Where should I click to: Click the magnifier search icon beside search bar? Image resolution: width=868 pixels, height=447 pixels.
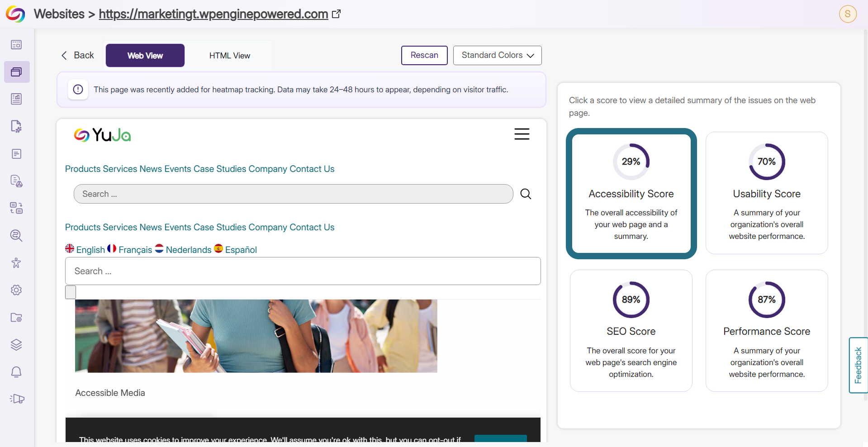click(x=526, y=194)
